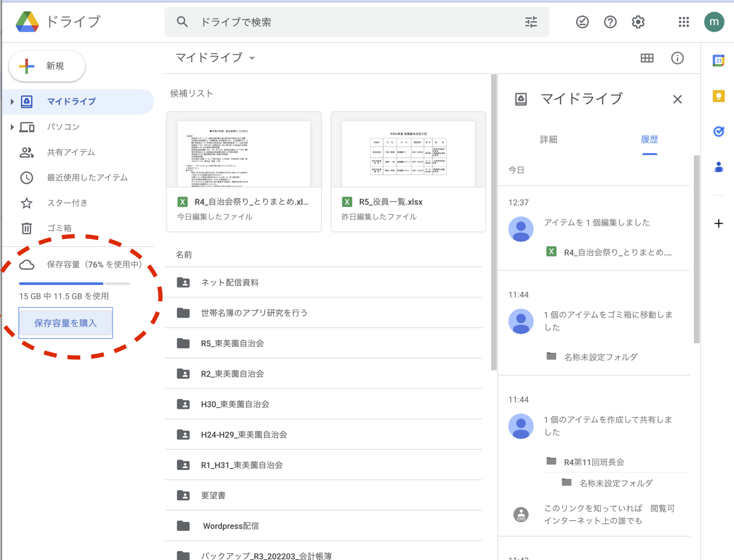Click the offline ready status checkmark icon
This screenshot has width=734, height=560.
click(582, 22)
